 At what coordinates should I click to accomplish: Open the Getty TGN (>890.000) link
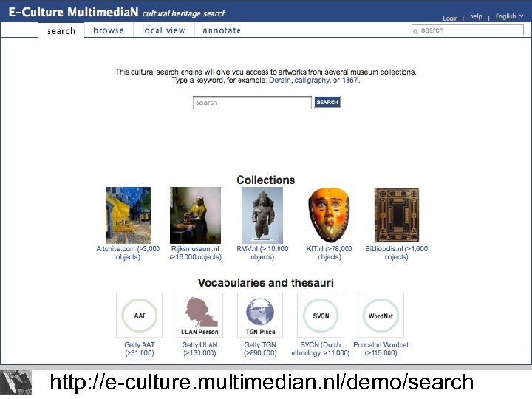pos(260,349)
